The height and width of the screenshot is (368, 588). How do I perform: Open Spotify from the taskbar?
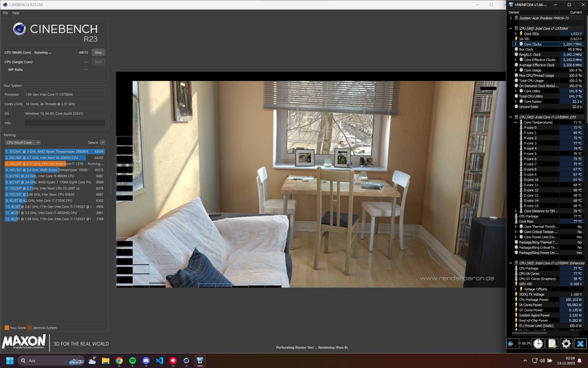pos(132,361)
